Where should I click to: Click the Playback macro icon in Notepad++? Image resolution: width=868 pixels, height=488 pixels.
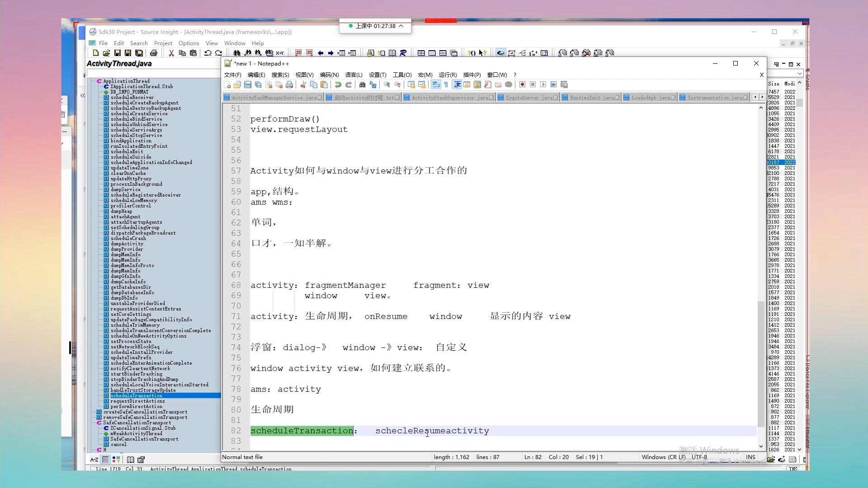tap(543, 84)
